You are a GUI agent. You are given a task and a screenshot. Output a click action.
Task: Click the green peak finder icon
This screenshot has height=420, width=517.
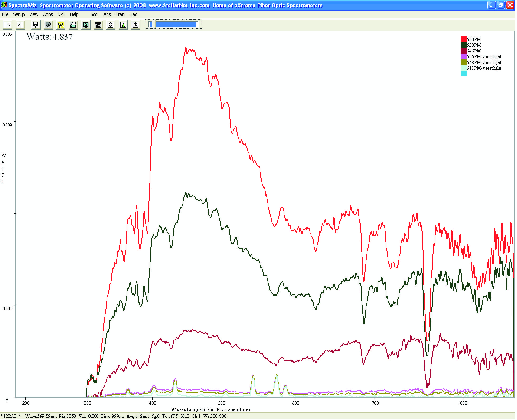[x=123, y=25]
